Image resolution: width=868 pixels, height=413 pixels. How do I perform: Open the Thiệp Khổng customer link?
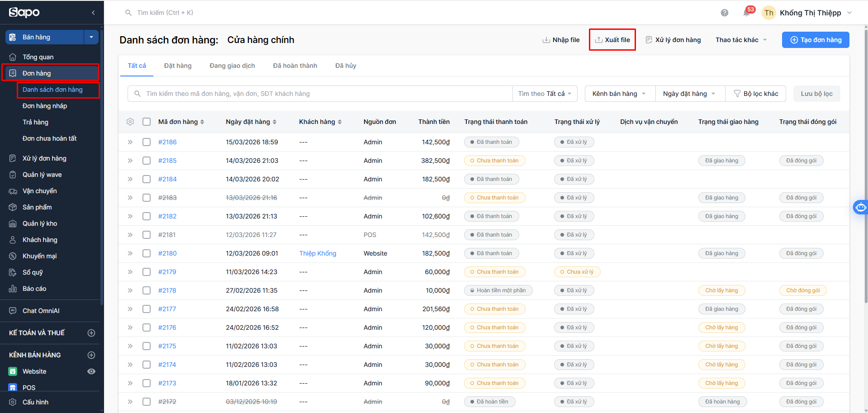tap(318, 253)
